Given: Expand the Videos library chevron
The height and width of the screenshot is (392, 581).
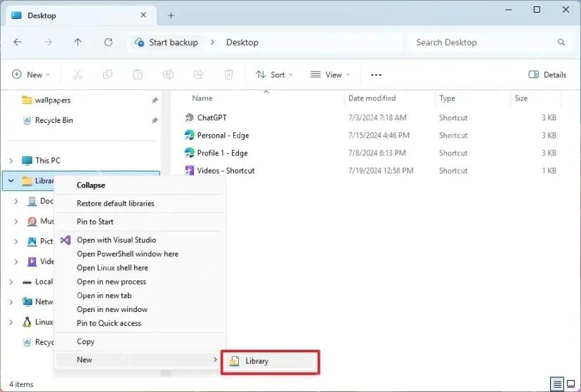Looking at the screenshot, I should (x=16, y=261).
